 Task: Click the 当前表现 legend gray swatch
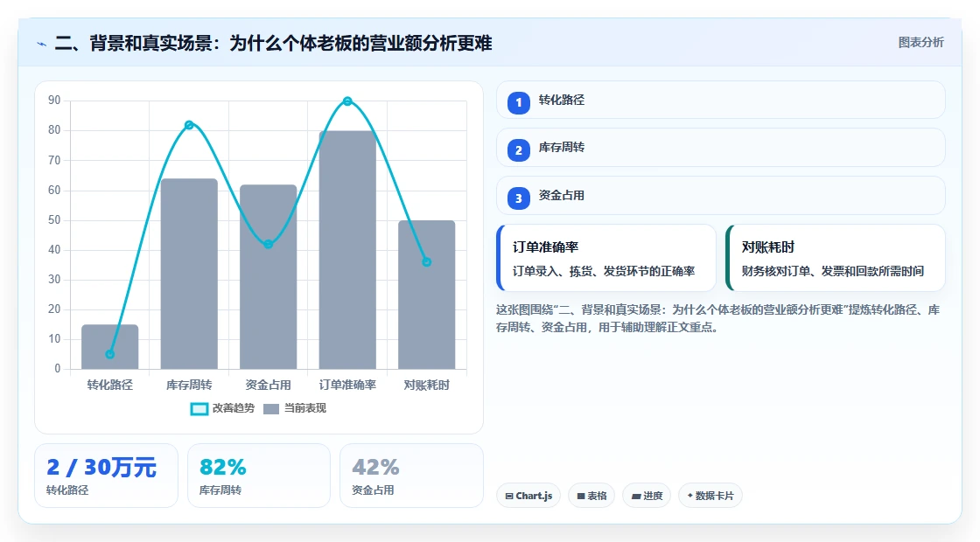270,409
